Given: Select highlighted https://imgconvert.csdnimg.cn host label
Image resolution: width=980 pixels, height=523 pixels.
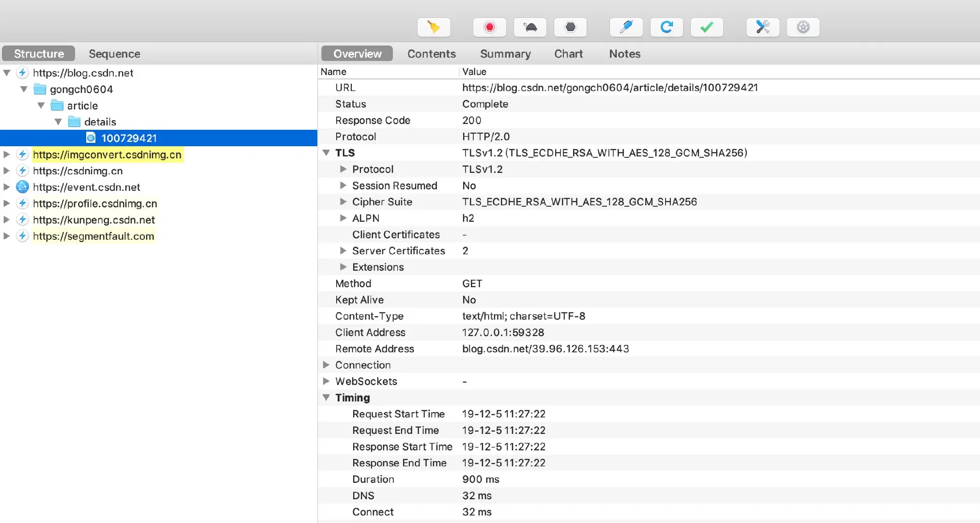Looking at the screenshot, I should (107, 154).
